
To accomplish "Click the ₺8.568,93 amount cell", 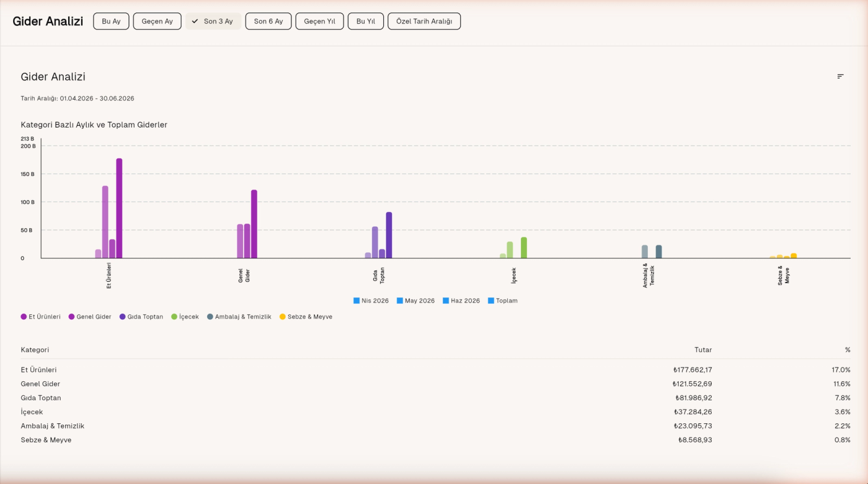I will click(695, 440).
